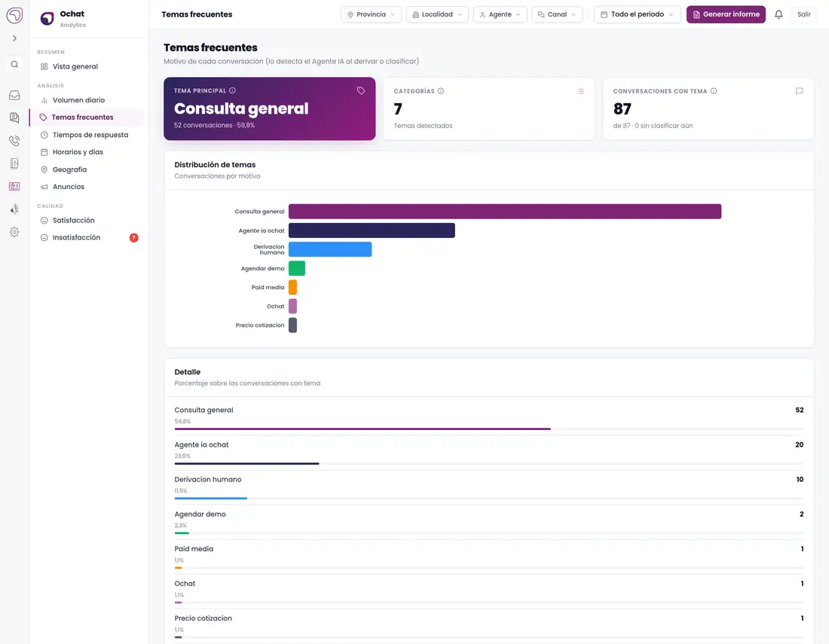The image size is (829, 644).
Task: Click the blue Derivacion humana chart bar
Action: click(330, 249)
